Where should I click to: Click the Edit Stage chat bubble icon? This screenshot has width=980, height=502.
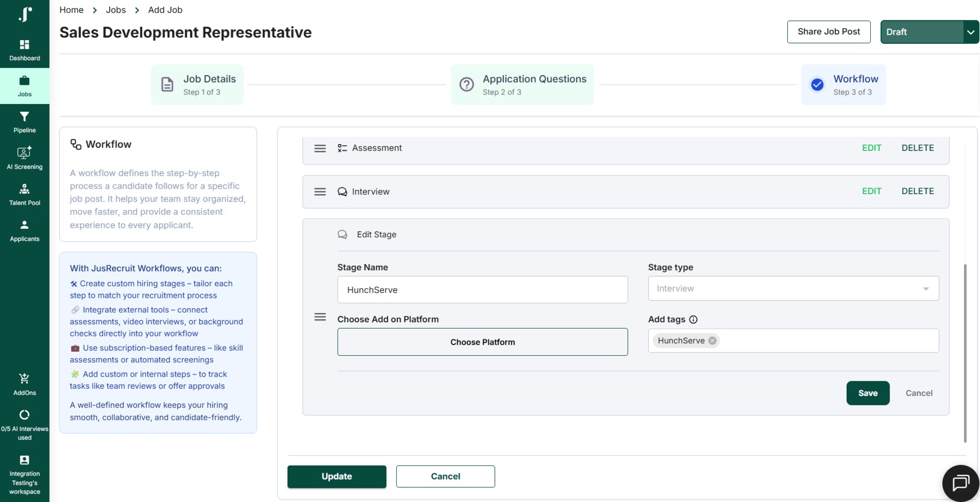point(342,235)
